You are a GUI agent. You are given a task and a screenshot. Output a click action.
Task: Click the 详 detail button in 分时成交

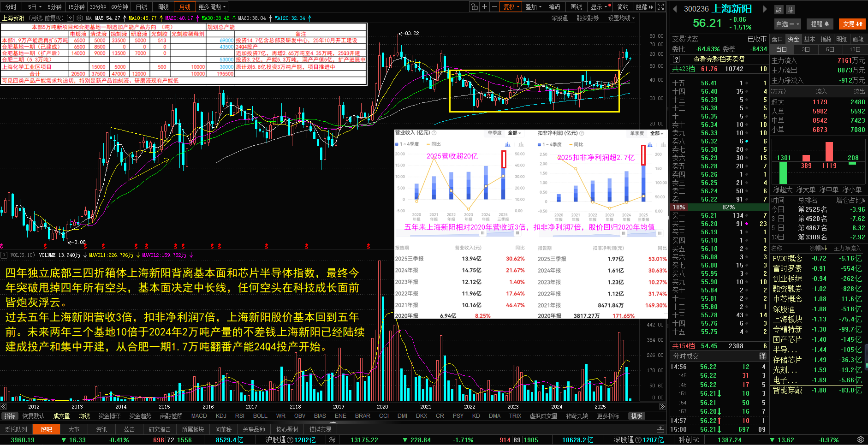coord(763,356)
